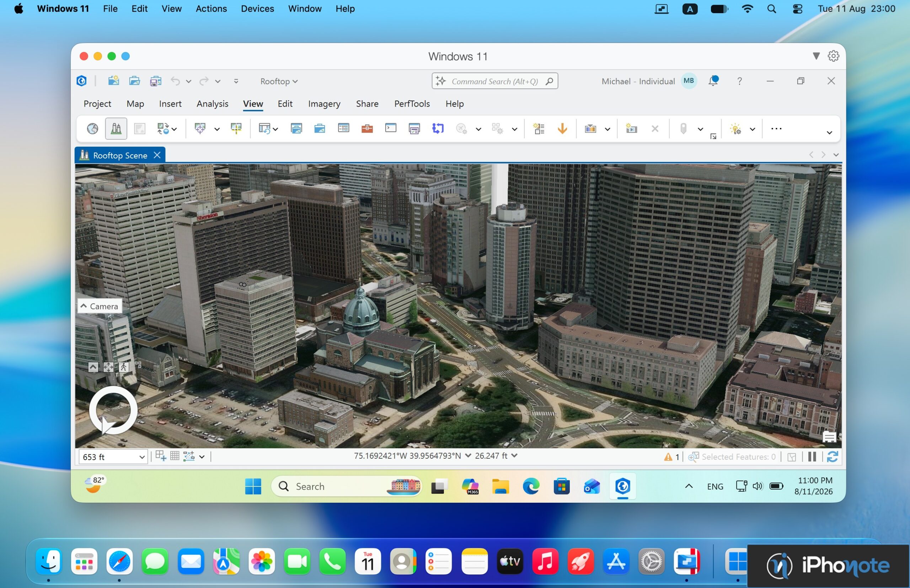This screenshot has height=588, width=910.
Task: Open coordinate display units dropdown
Action: click(x=468, y=455)
